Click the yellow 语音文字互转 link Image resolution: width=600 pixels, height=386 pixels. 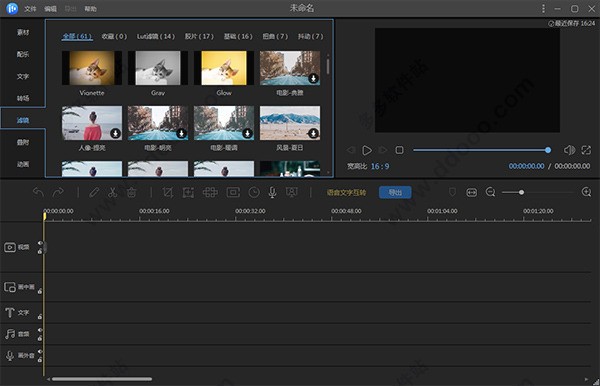click(x=346, y=192)
